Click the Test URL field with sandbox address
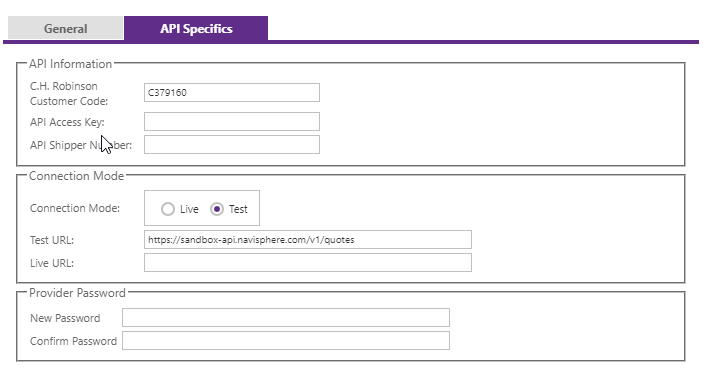This screenshot has height=377, width=706. pyautogui.click(x=308, y=240)
